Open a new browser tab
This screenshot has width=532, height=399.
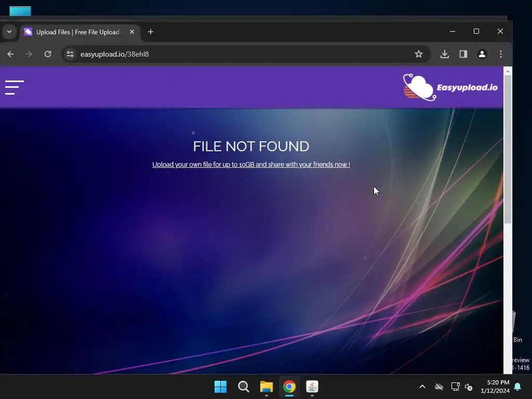(151, 32)
